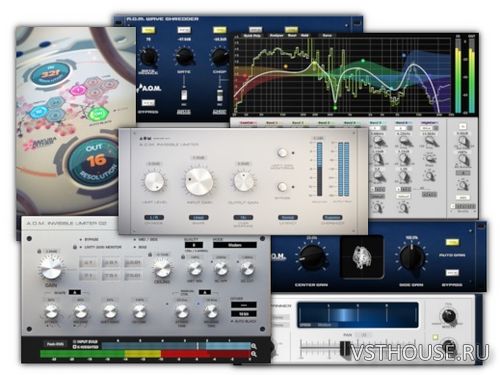Click the Output Gain knob in Invisible Limiter

[244, 182]
